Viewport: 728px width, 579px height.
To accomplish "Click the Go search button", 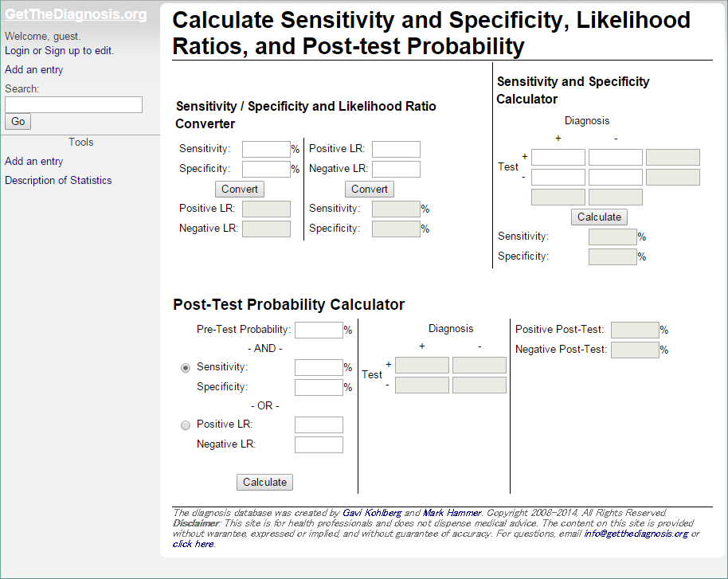I will click(18, 122).
